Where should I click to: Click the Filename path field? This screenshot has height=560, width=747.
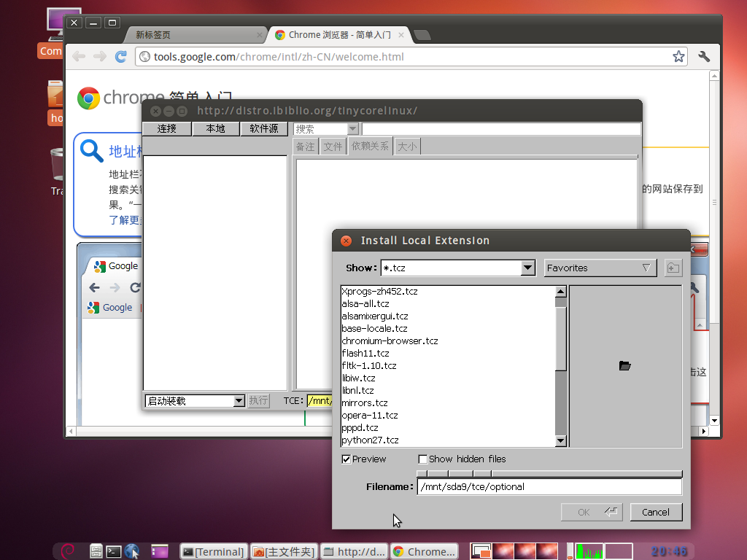point(549,486)
